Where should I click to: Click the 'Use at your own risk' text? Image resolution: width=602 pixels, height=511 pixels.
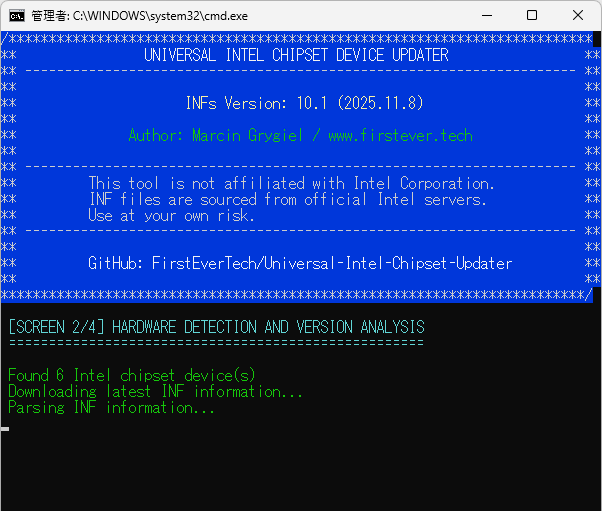tap(171, 215)
